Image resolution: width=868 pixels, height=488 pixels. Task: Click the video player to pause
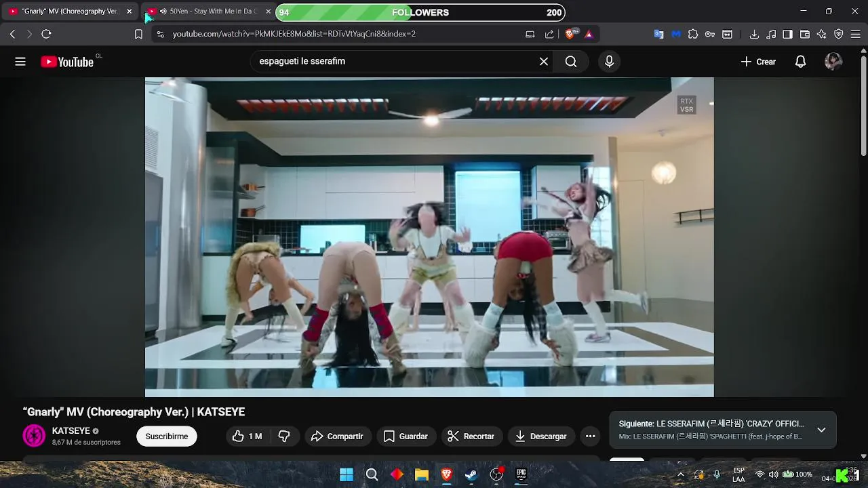(x=429, y=237)
